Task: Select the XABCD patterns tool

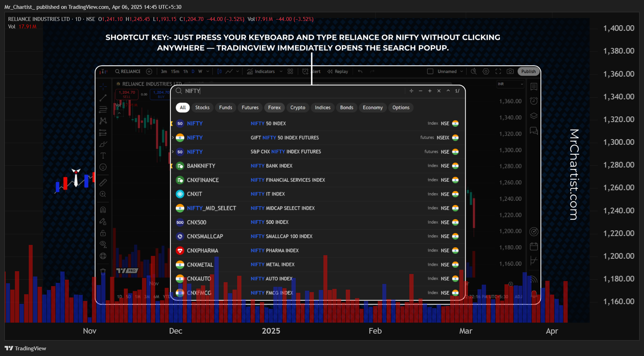Action: 103,121
